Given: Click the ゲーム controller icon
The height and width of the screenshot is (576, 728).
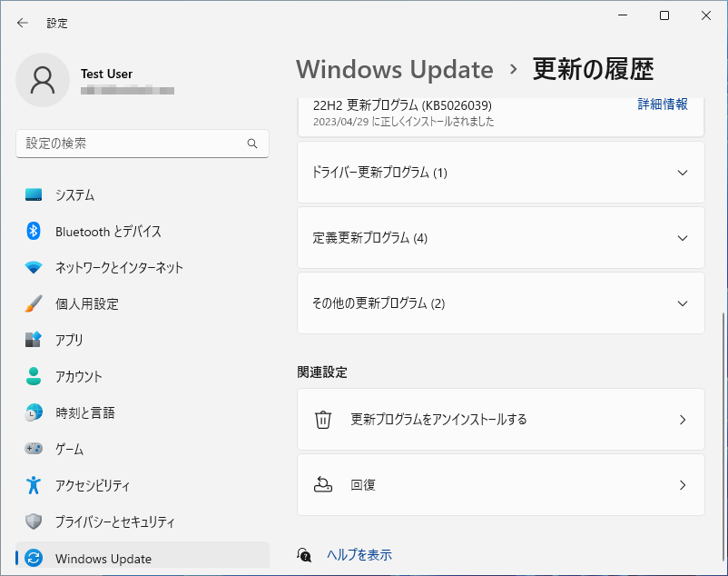Looking at the screenshot, I should pos(31,449).
